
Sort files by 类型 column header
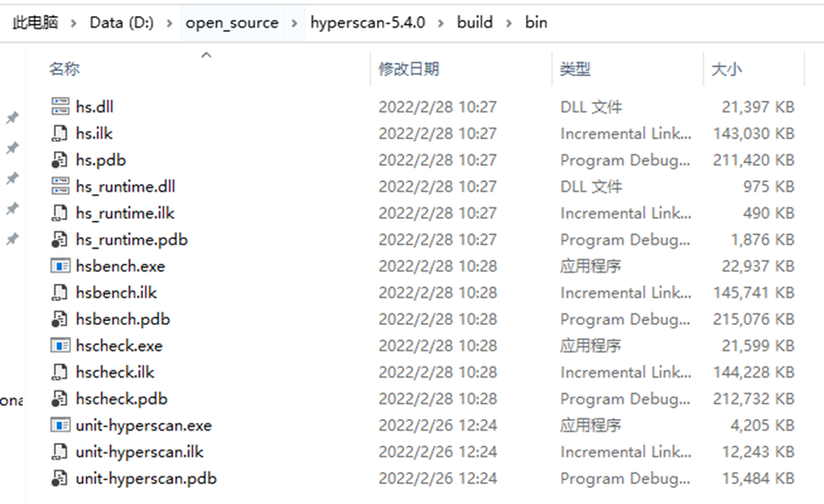(575, 69)
